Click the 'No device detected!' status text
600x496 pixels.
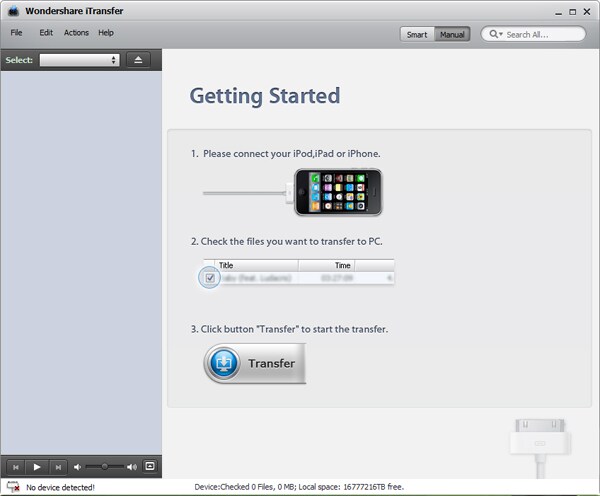pyautogui.click(x=60, y=488)
